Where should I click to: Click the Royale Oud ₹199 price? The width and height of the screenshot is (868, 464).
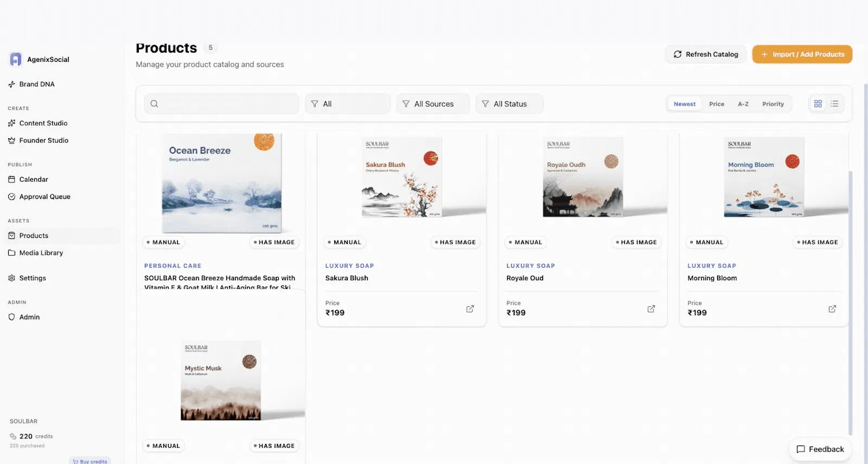pyautogui.click(x=516, y=313)
